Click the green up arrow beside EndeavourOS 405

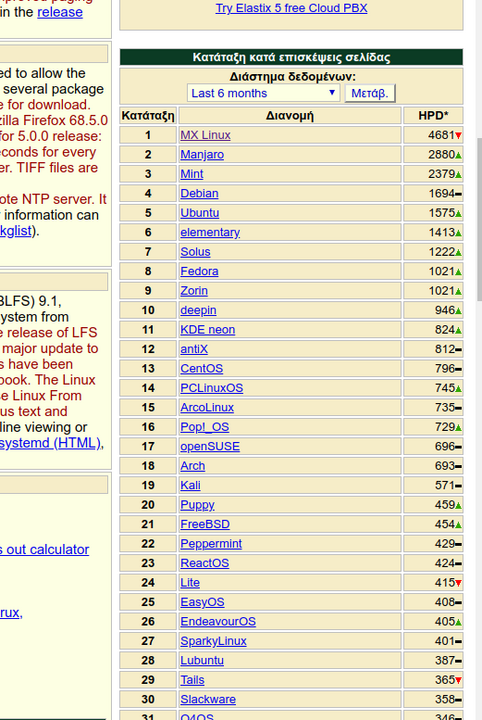458,622
